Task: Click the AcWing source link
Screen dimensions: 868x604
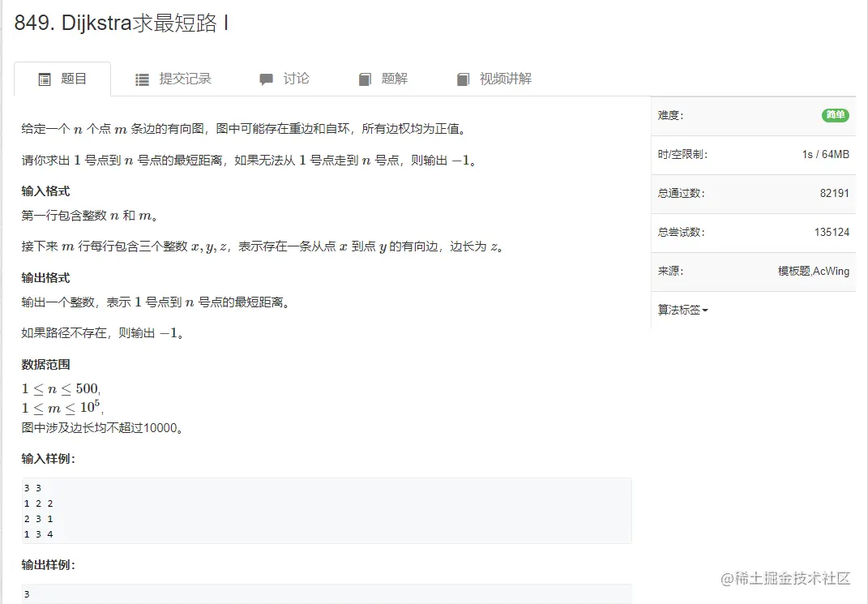Action: pyautogui.click(x=830, y=272)
